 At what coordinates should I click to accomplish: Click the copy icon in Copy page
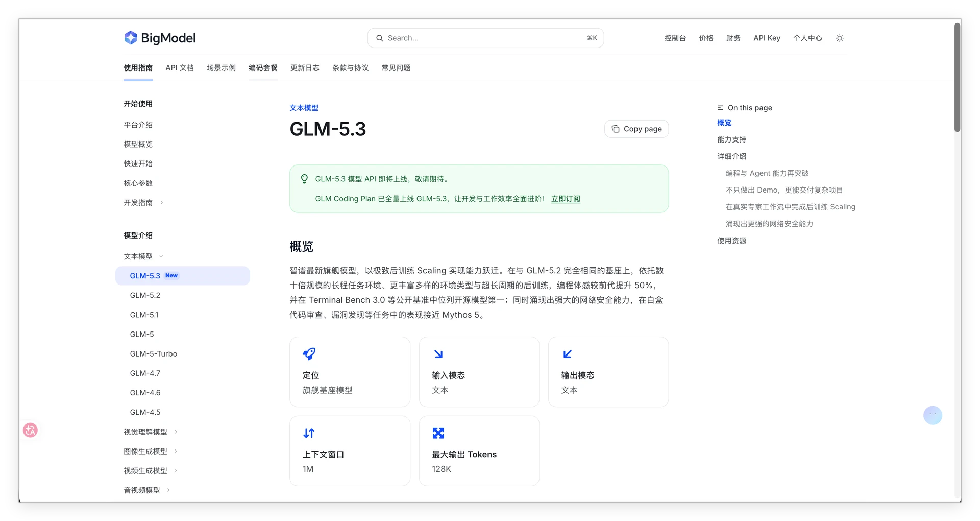[616, 129]
